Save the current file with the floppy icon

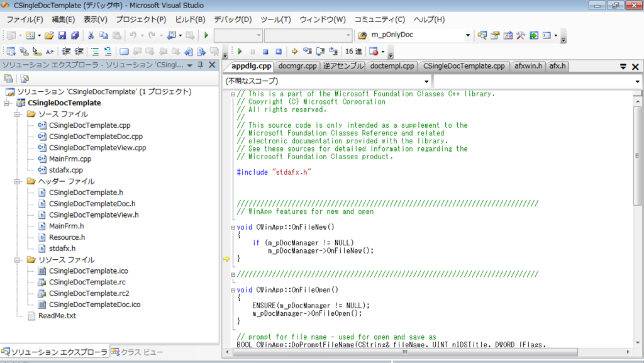(x=62, y=36)
